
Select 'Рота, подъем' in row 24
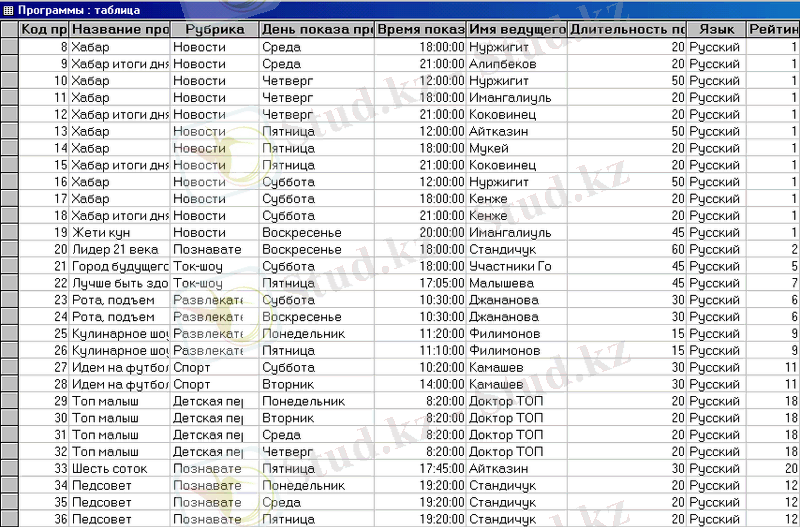(120, 316)
